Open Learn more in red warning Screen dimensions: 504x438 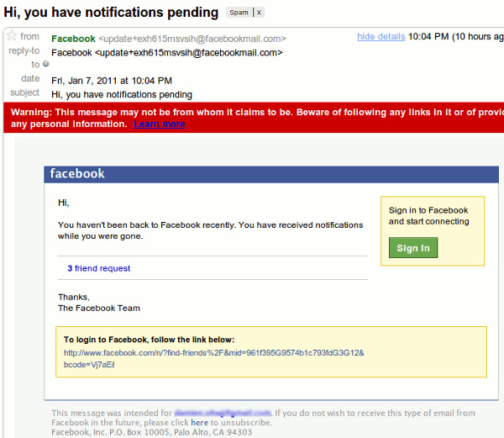(x=159, y=124)
